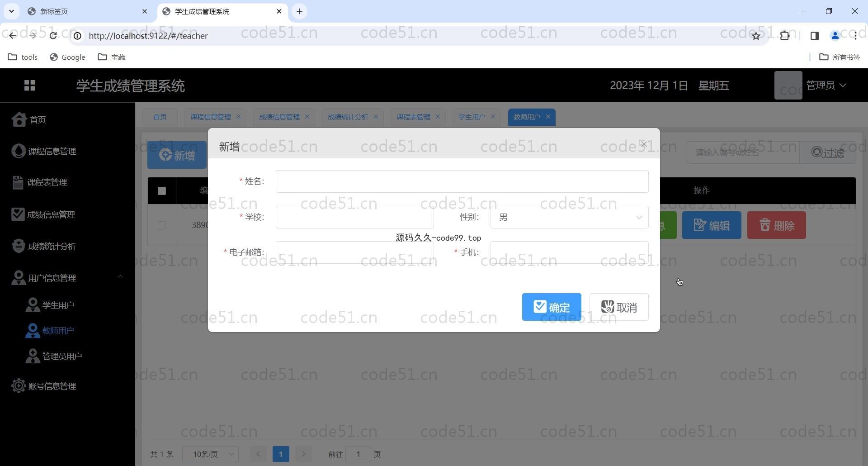This screenshot has width=868, height=466.
Task: Click the 过滤 search button
Action: (828, 152)
